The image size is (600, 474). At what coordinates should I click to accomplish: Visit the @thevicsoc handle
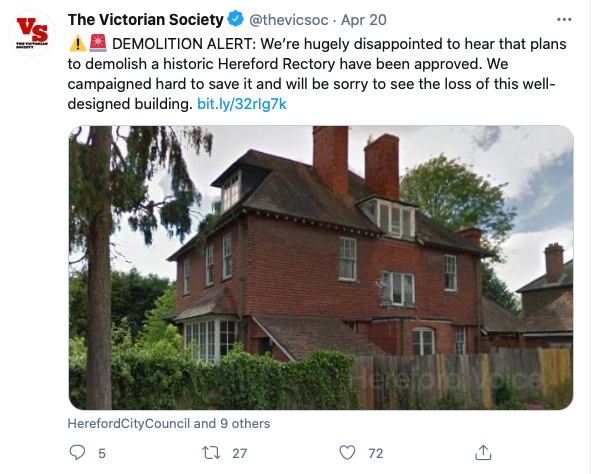click(x=289, y=20)
